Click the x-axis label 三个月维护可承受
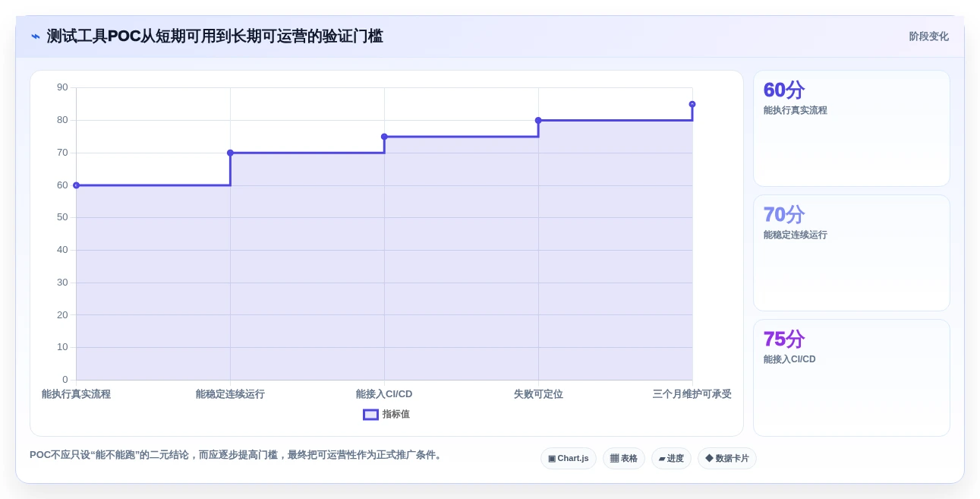The height and width of the screenshot is (499, 980). click(x=692, y=394)
